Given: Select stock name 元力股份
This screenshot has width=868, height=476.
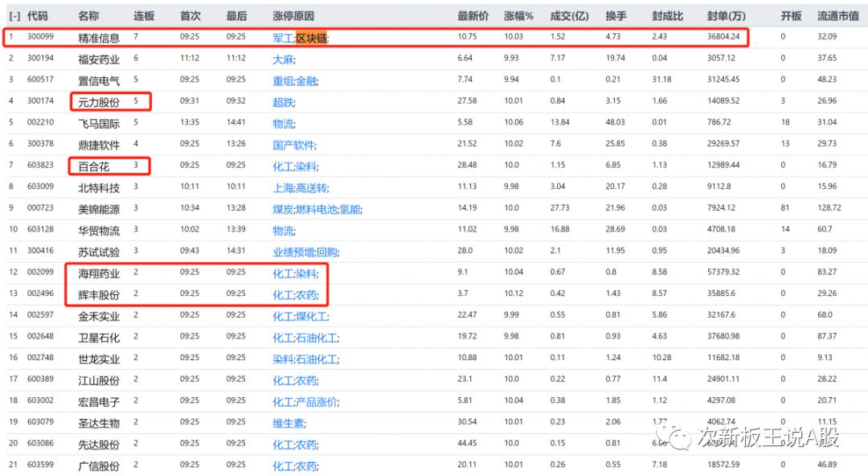Looking at the screenshot, I should (x=99, y=102).
